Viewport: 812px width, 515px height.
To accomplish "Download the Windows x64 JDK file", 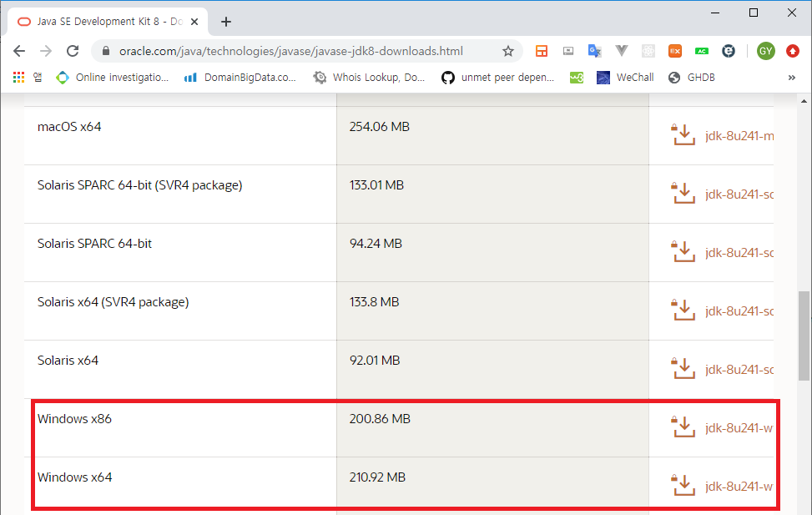I will tap(683, 486).
